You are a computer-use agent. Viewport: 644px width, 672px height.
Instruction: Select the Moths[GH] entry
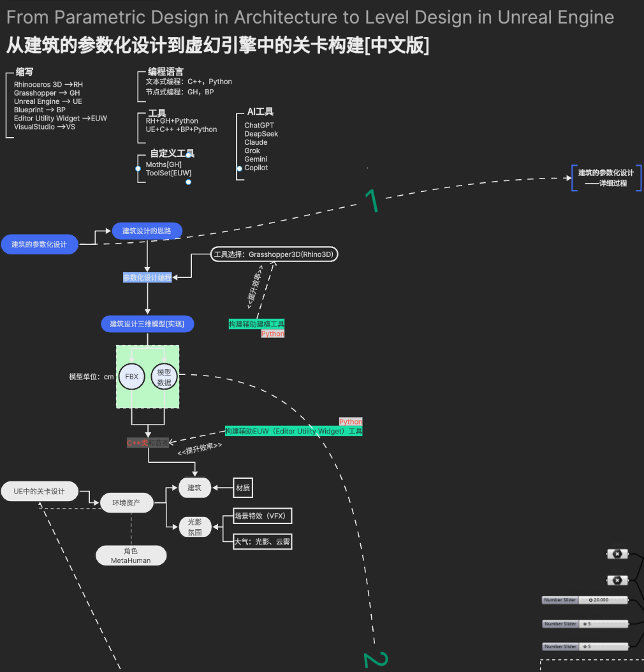point(164,164)
